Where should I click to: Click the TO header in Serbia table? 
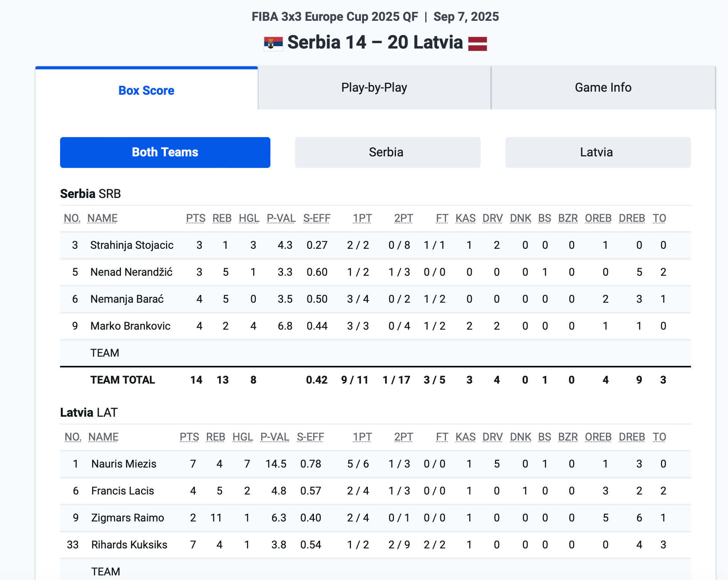point(659,218)
